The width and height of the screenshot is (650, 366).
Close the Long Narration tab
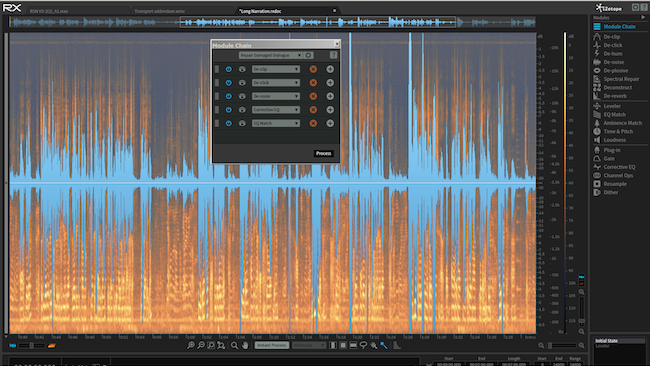tap(335, 11)
